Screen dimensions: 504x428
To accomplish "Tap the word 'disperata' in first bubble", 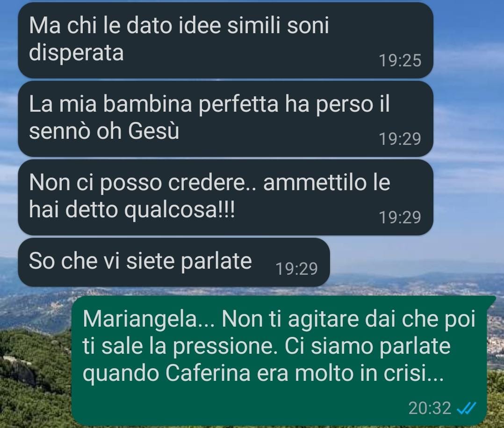I will click(x=76, y=53).
